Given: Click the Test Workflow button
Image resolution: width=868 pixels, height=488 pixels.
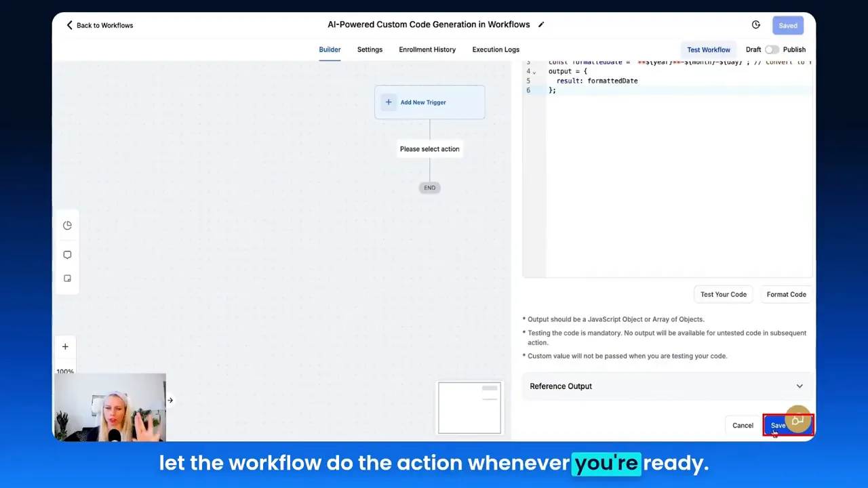Looking at the screenshot, I should (709, 49).
